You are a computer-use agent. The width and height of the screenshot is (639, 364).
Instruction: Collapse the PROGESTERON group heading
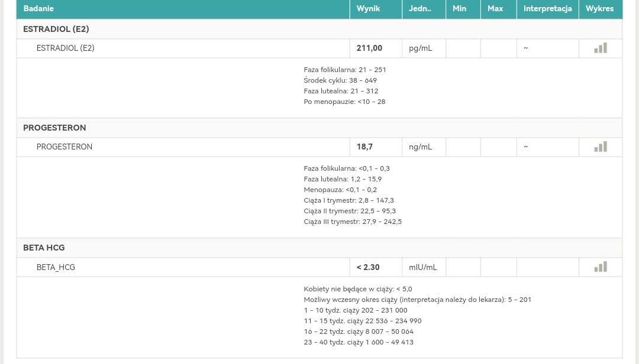[x=54, y=128]
